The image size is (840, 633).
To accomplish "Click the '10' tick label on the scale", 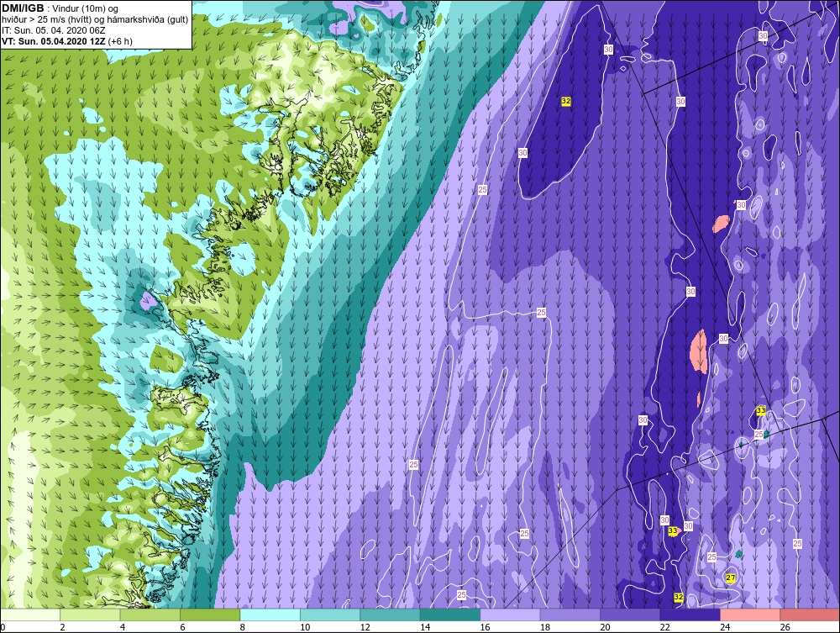I will tap(305, 627).
